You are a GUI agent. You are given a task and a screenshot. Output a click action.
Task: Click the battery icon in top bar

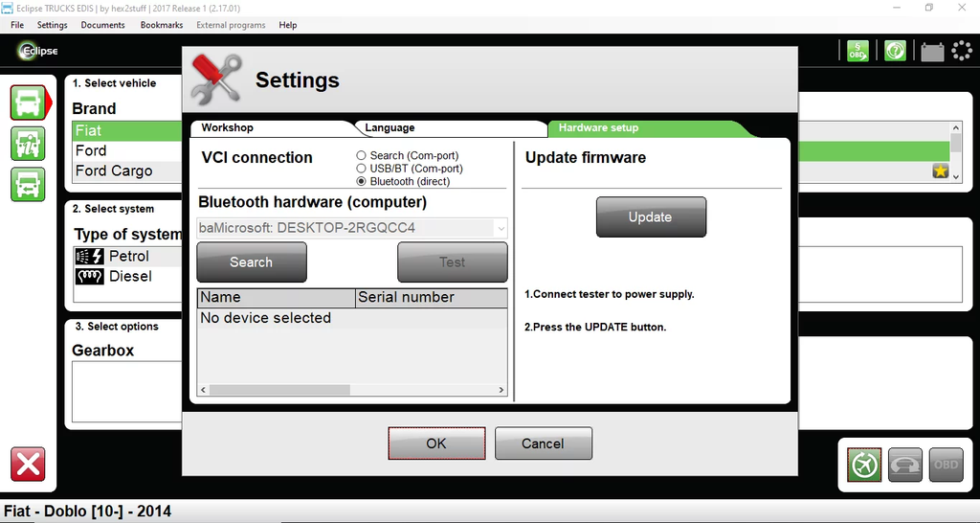(x=931, y=52)
